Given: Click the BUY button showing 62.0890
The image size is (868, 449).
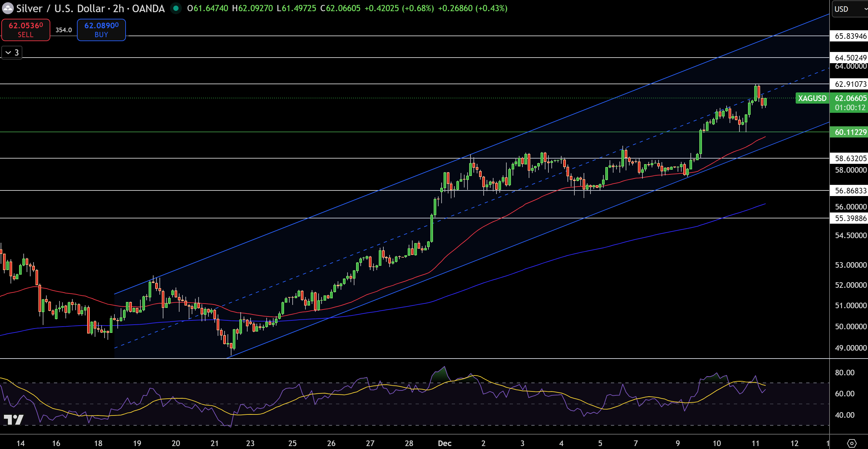Looking at the screenshot, I should click(101, 30).
